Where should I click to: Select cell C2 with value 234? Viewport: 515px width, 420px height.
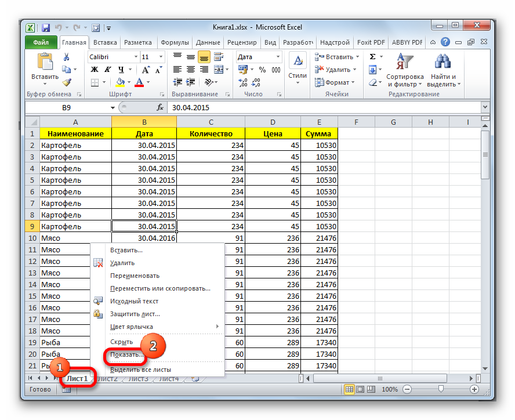(211, 145)
